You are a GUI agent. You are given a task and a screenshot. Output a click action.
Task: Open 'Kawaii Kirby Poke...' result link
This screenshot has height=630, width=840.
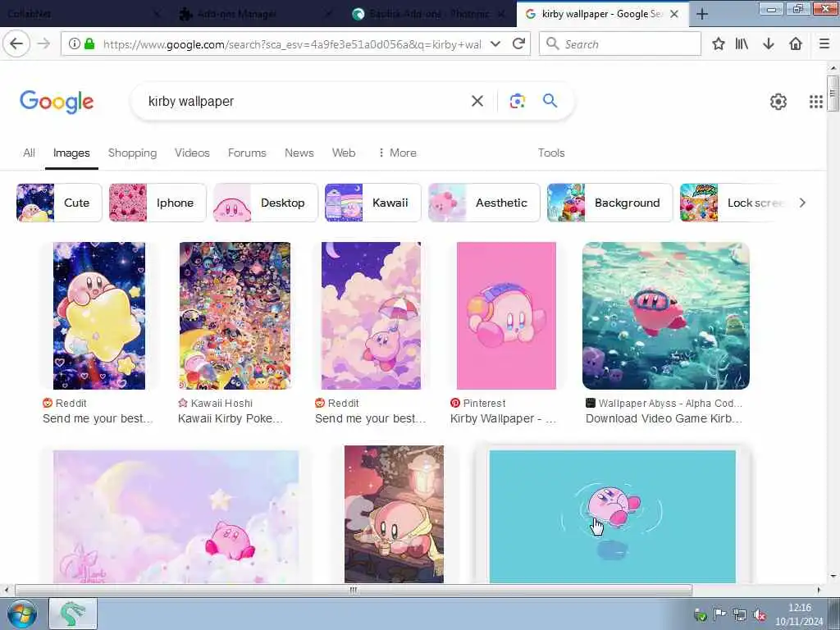(231, 418)
